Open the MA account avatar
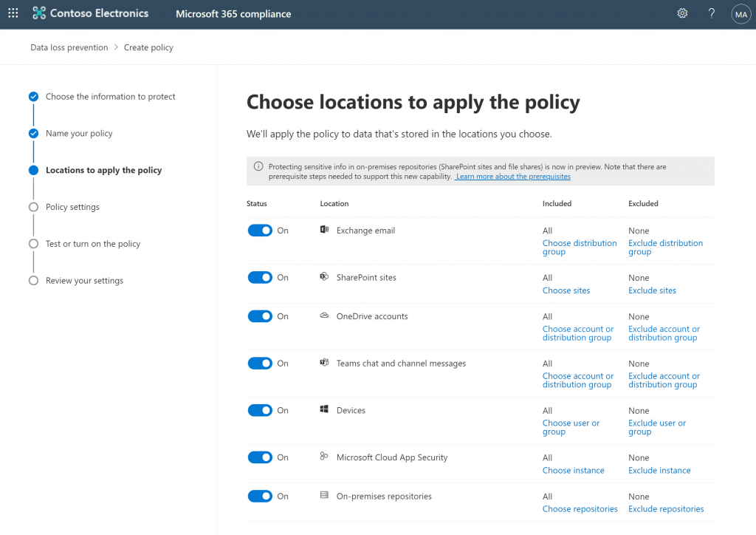 pos(741,15)
